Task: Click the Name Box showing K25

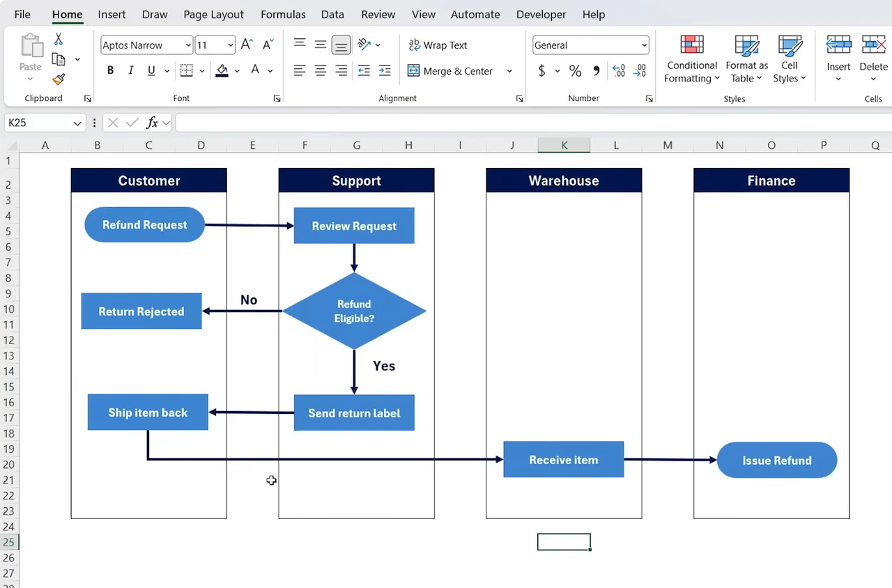Action: point(38,123)
